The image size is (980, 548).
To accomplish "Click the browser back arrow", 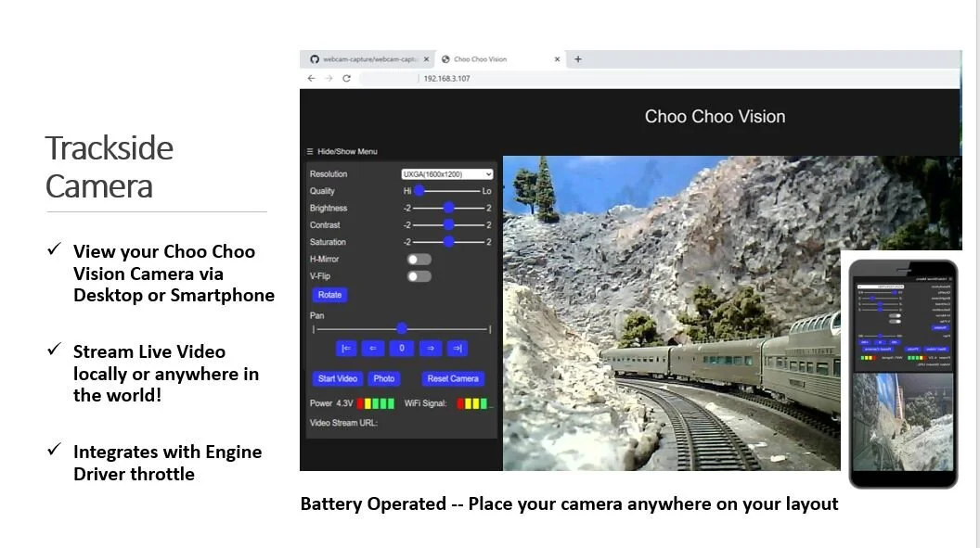I will pos(311,78).
